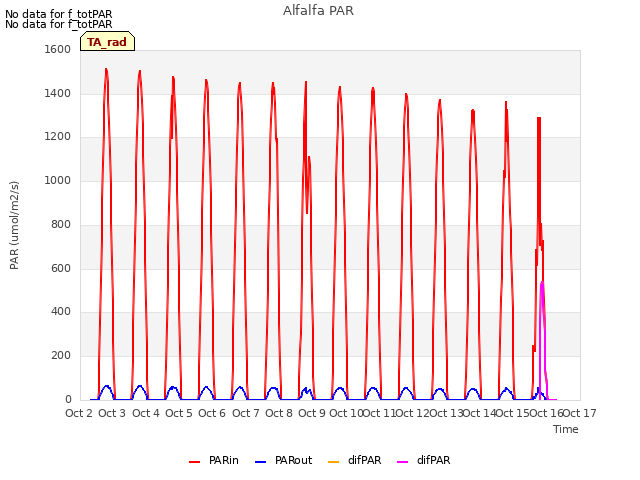Click the TA_rad annotation label
This screenshot has width=640, height=480.
107,42
